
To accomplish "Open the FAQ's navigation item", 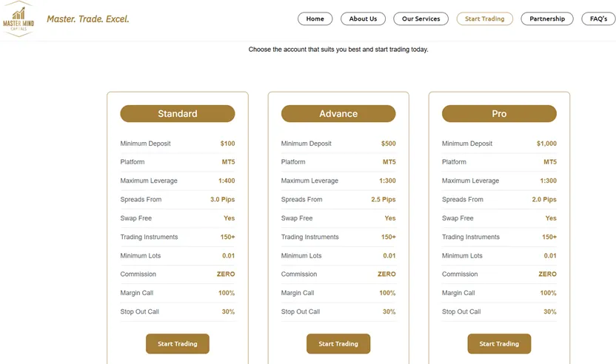I will click(598, 18).
